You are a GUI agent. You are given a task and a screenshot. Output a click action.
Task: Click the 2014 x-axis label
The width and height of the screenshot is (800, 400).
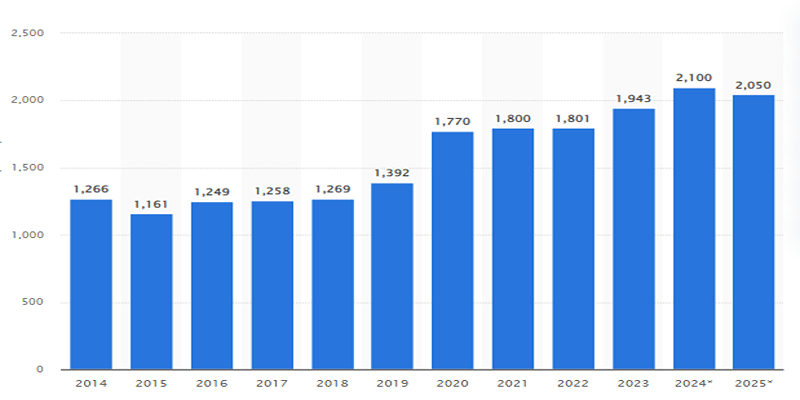[x=91, y=383]
